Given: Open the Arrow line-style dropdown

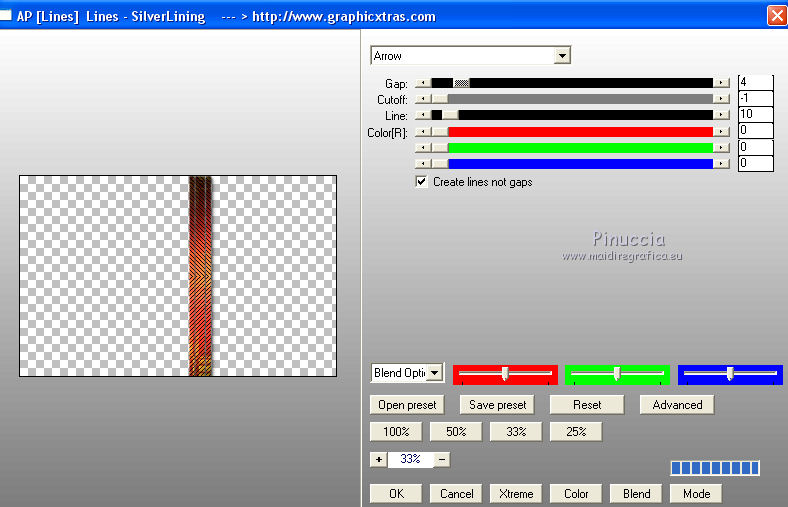Looking at the screenshot, I should 562,55.
